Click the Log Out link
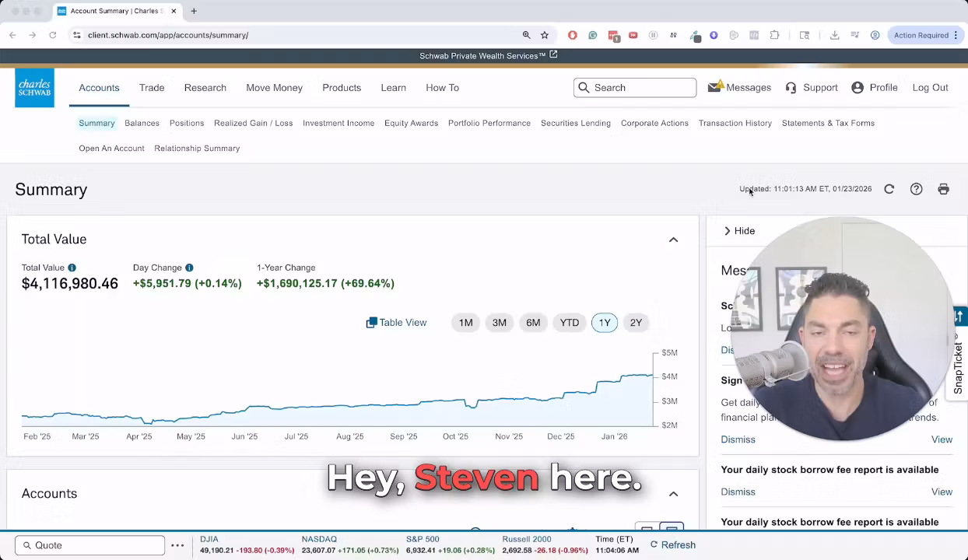The height and width of the screenshot is (560, 968). click(x=930, y=87)
